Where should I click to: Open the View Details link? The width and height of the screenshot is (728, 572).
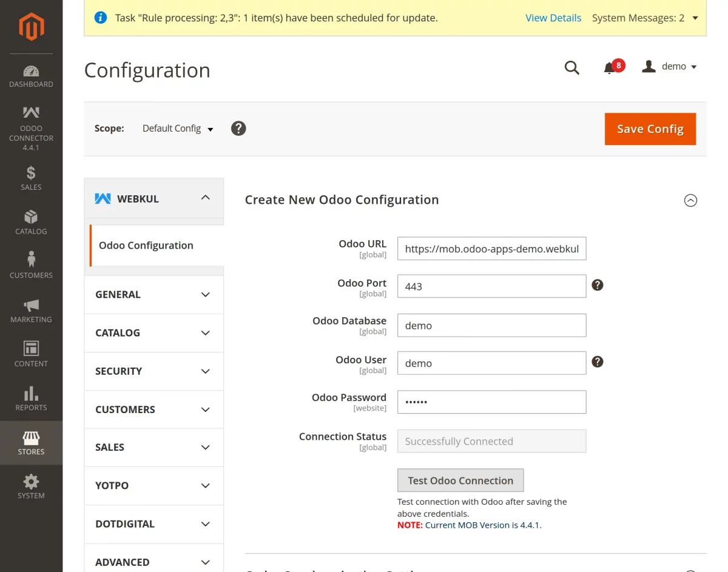[553, 18]
